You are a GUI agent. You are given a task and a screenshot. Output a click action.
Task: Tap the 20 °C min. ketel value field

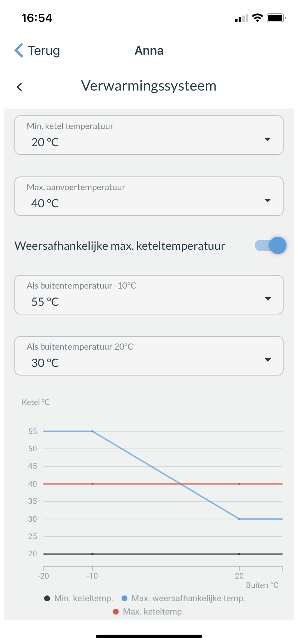tap(149, 135)
